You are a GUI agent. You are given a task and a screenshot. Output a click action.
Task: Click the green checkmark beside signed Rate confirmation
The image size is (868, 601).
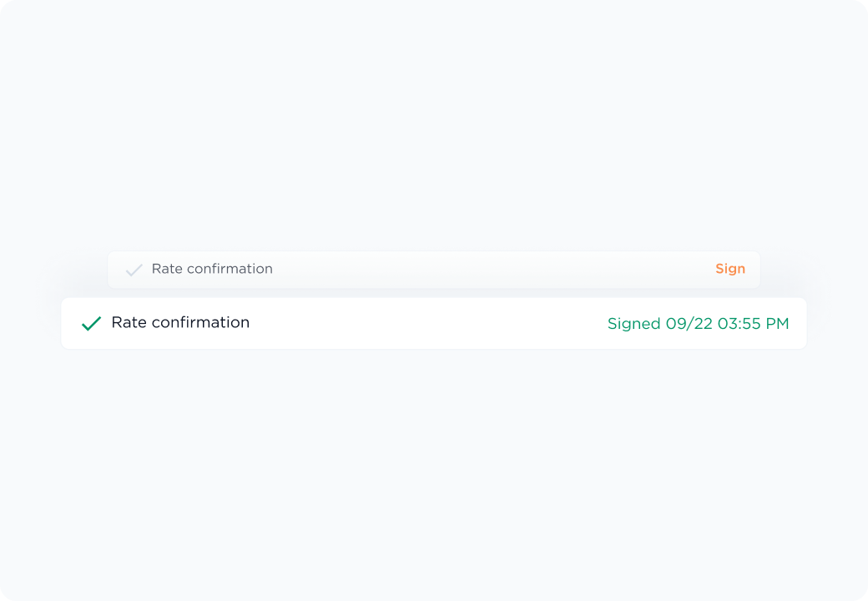coord(91,323)
